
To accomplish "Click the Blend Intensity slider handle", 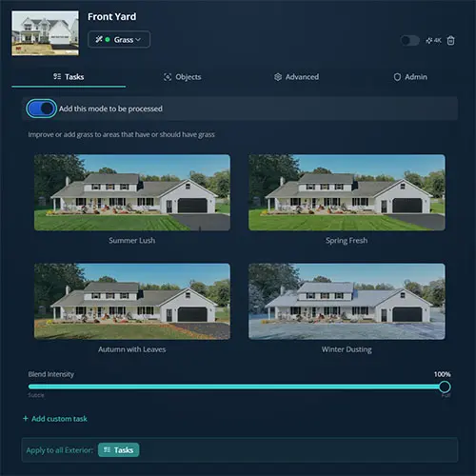I will click(x=445, y=387).
